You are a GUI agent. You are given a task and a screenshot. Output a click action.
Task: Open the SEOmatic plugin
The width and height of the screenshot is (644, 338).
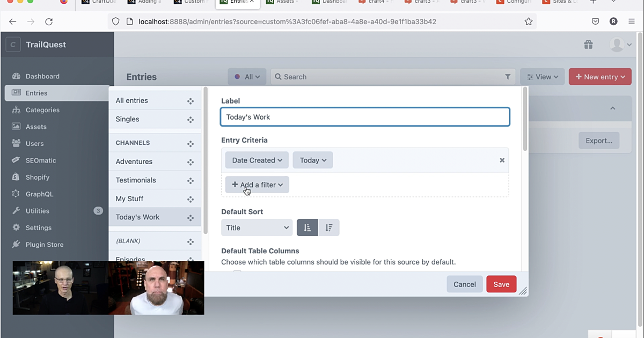pos(41,160)
